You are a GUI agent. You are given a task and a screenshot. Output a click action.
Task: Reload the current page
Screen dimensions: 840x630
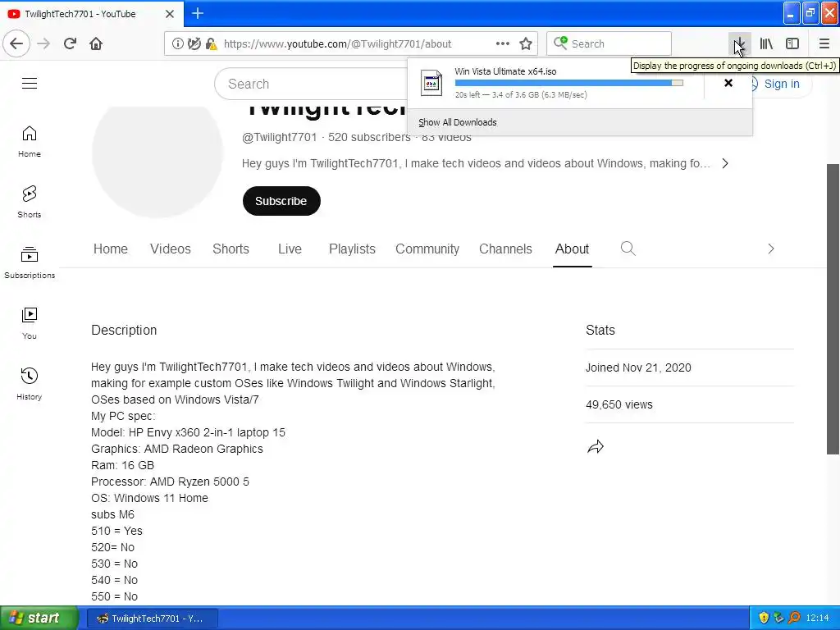(70, 43)
